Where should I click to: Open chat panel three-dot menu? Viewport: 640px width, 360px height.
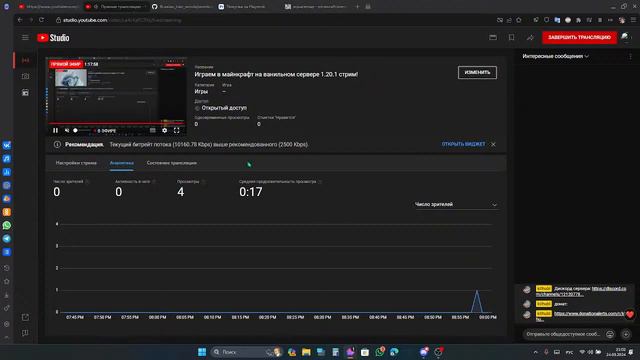coord(631,56)
